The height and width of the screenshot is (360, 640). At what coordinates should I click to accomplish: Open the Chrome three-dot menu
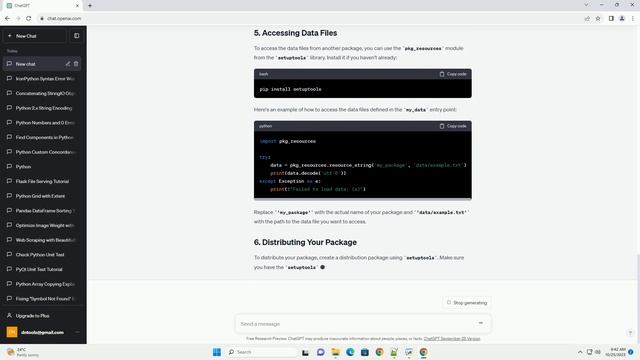pos(633,18)
